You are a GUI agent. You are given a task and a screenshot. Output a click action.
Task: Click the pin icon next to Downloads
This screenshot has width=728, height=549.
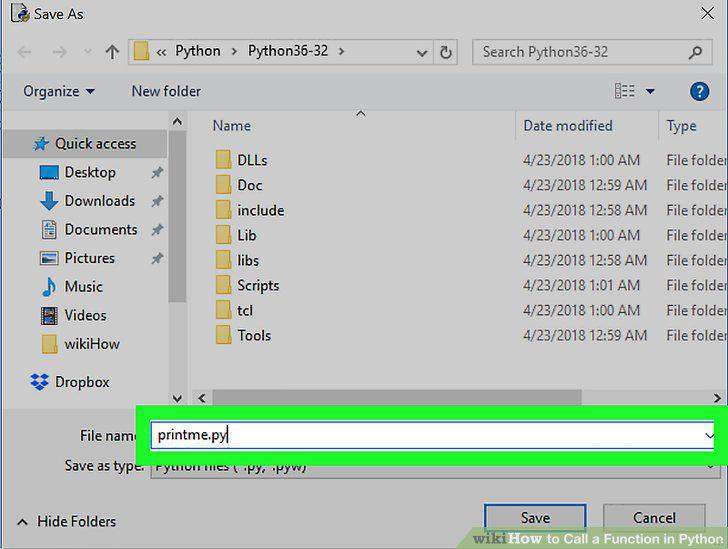[x=157, y=201]
